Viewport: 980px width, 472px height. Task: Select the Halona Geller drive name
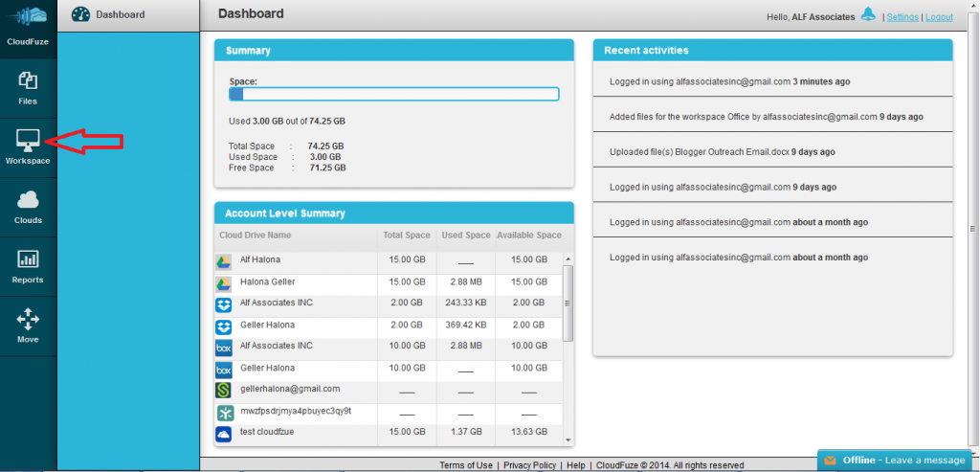click(x=268, y=281)
